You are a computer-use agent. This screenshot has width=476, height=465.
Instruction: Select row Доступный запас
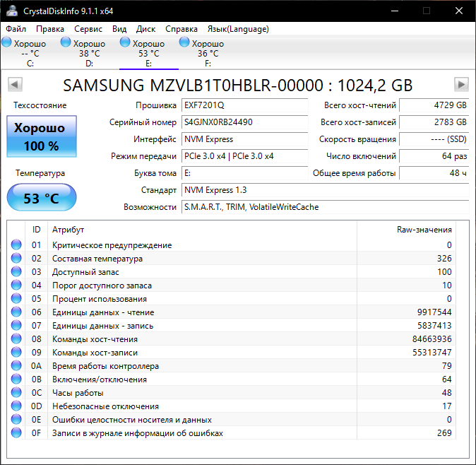232,271
